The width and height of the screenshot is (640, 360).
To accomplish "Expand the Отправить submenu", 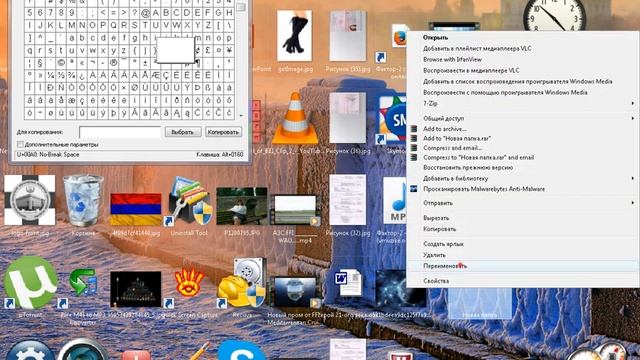I will pyautogui.click(x=522, y=203).
